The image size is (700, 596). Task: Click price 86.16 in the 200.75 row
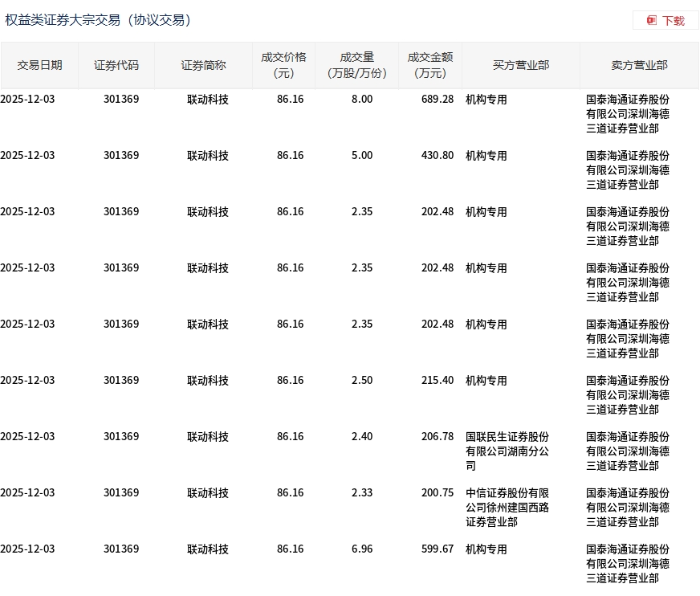coord(290,493)
